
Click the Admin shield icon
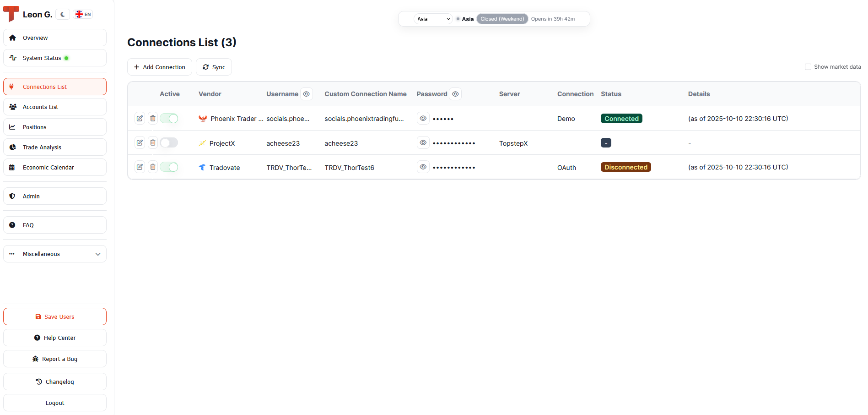coord(12,196)
